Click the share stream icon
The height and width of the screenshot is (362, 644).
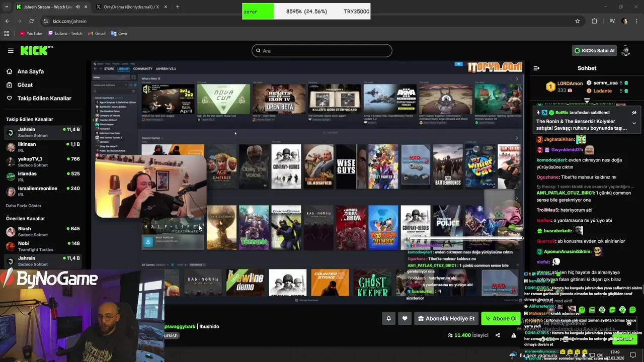click(x=498, y=335)
